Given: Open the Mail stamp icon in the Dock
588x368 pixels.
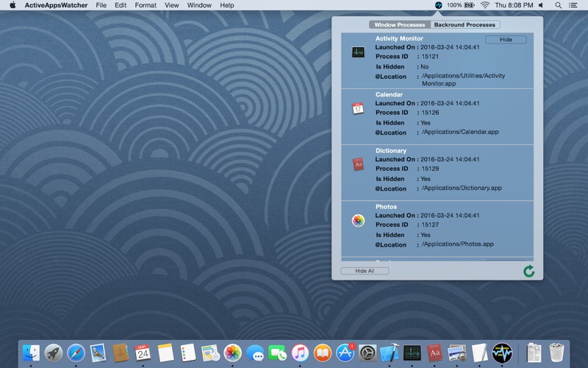Looking at the screenshot, I should (98, 353).
